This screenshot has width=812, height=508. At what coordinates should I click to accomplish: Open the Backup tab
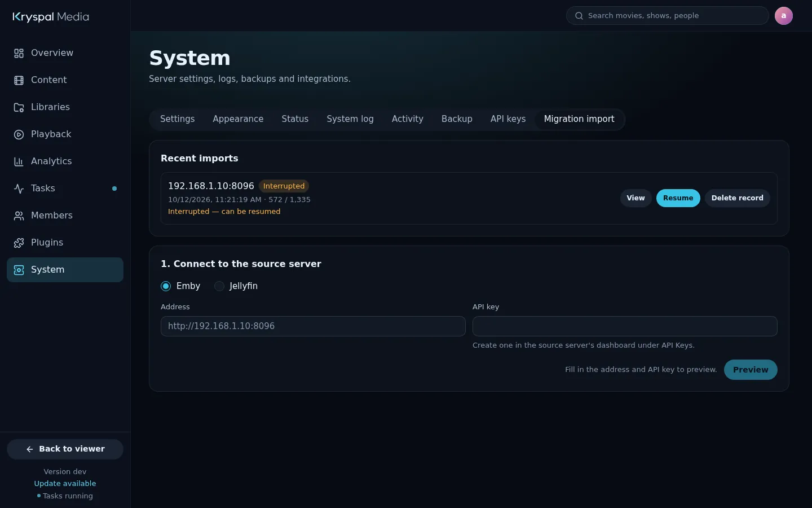457,119
